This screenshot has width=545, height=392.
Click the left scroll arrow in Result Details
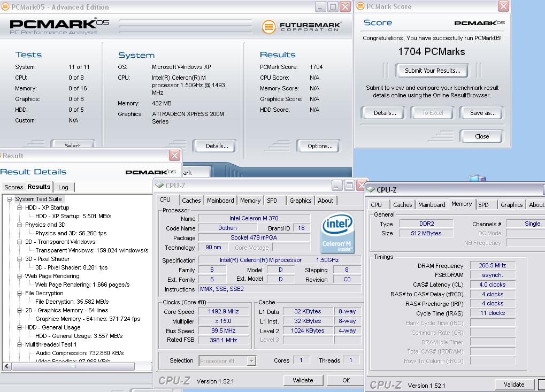7,366
